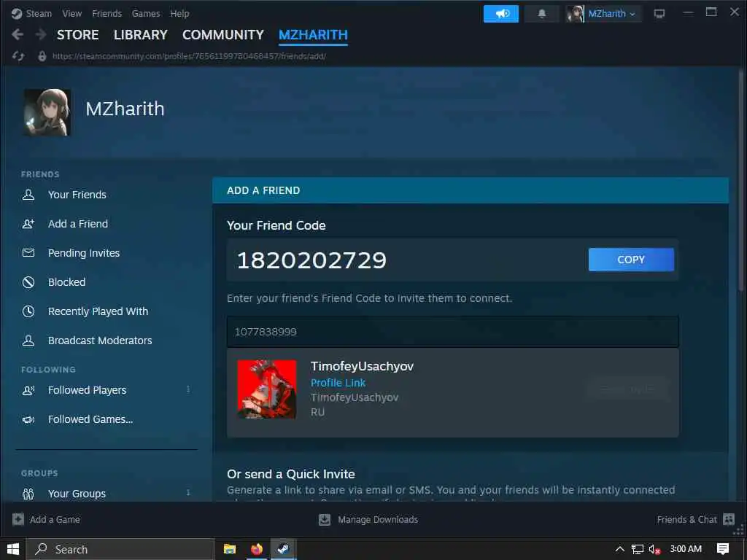Show hidden tray icons via the chevron
Viewport: 747px width, 560px height.
(x=619, y=549)
